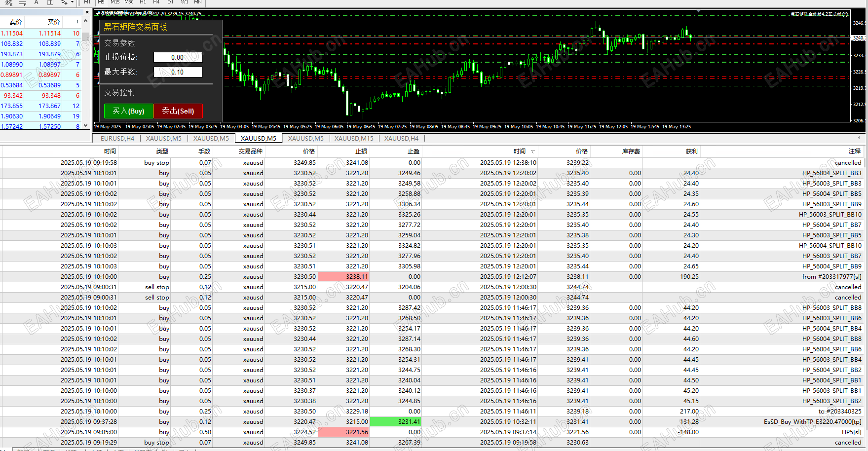The height and width of the screenshot is (451, 868).
Task: Click the 止损价格 stop loss input field
Action: [178, 57]
